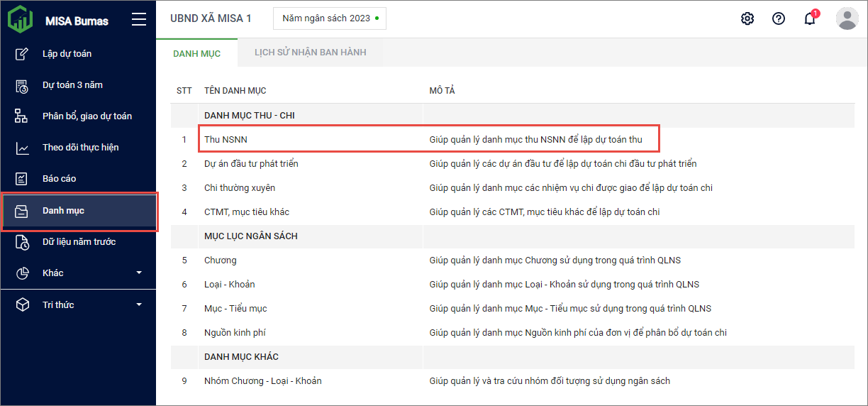Click the MISA Bumas logo icon
Viewport: 868px width, 406px height.
20,19
